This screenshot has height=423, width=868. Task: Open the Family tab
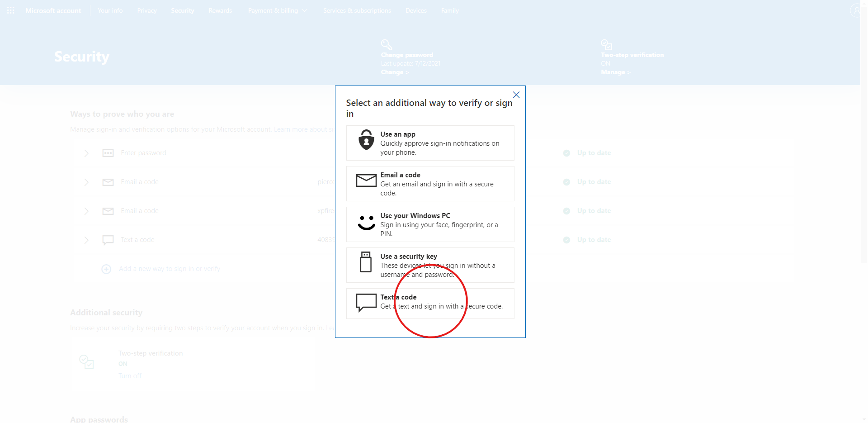450,10
